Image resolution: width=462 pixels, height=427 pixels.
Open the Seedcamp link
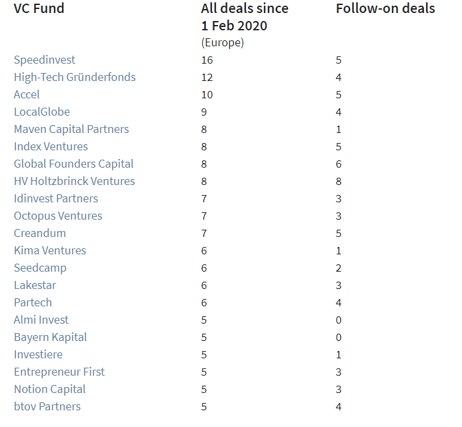40,268
